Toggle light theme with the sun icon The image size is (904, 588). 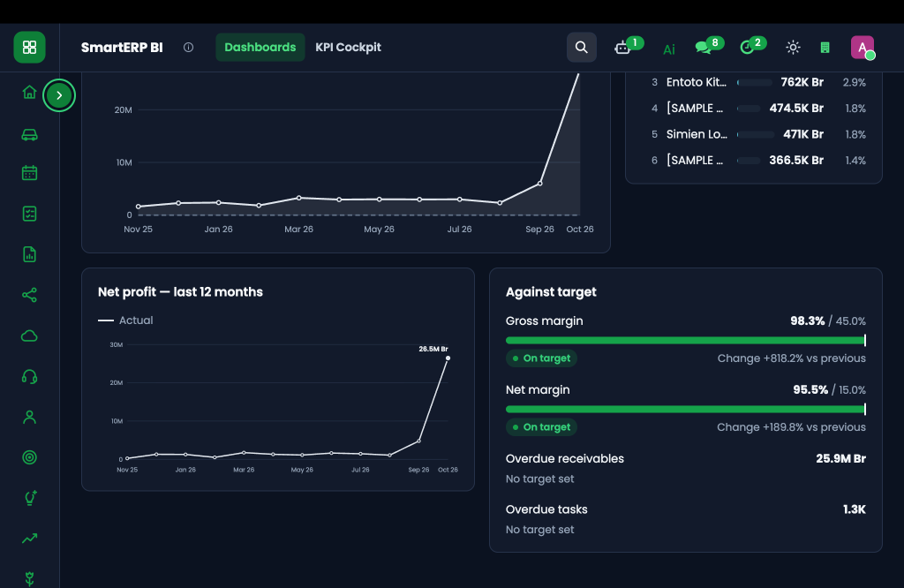pos(794,48)
